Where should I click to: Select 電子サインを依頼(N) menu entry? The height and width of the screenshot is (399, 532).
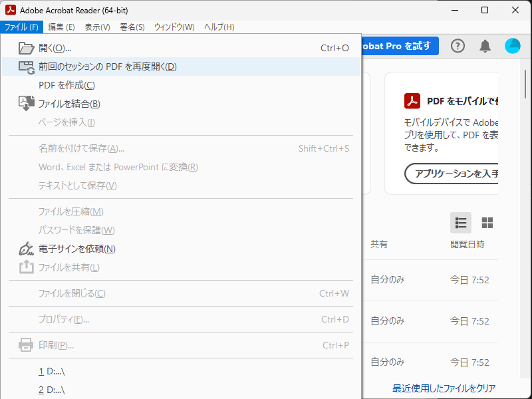click(x=181, y=249)
